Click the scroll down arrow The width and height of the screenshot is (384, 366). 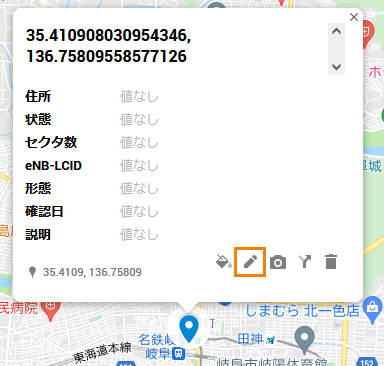[x=336, y=67]
